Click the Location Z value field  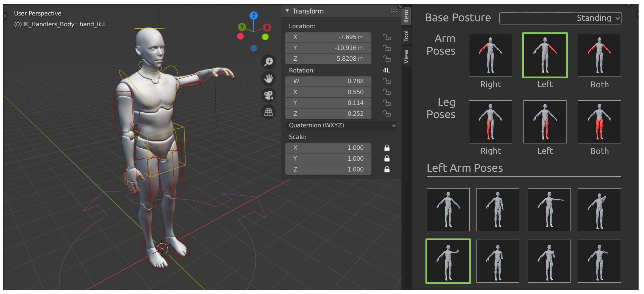tap(328, 59)
